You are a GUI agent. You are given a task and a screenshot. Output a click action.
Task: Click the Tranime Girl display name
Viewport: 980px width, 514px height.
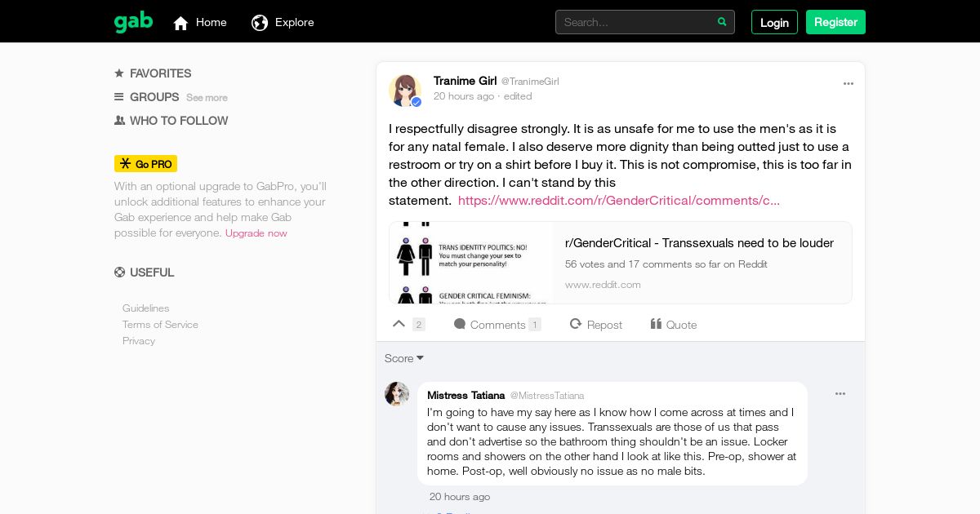[465, 81]
